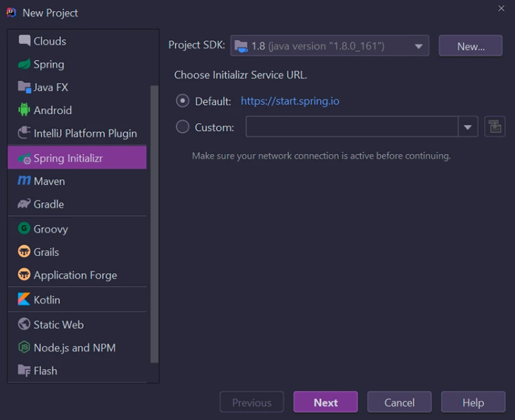The height and width of the screenshot is (420, 515).
Task: Select Spring Initializr text in list
Action: click(68, 158)
